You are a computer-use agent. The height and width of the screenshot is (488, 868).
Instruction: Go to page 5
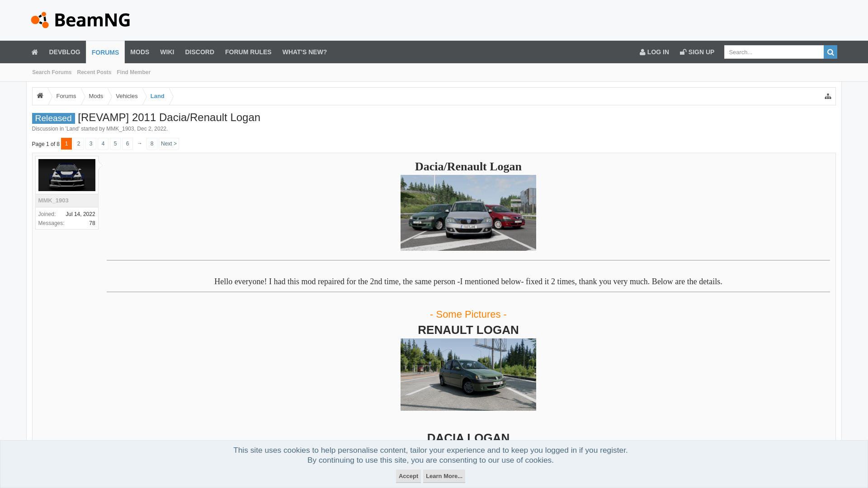coord(115,144)
